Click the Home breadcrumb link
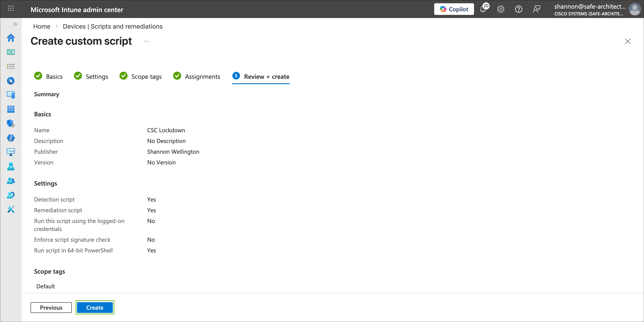This screenshot has width=644, height=322. 42,26
